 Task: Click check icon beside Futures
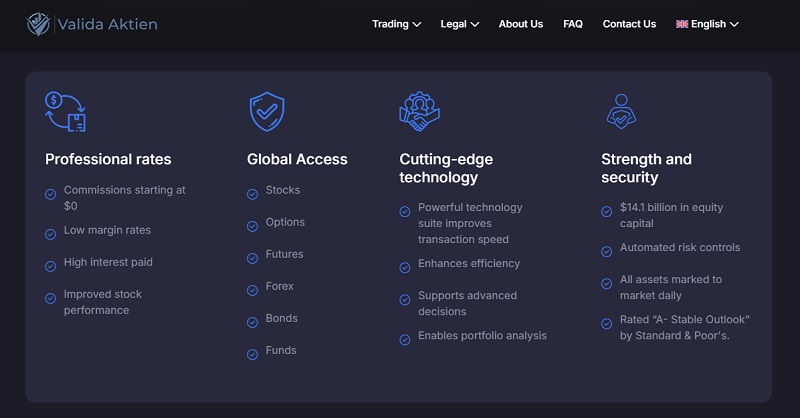click(x=253, y=259)
